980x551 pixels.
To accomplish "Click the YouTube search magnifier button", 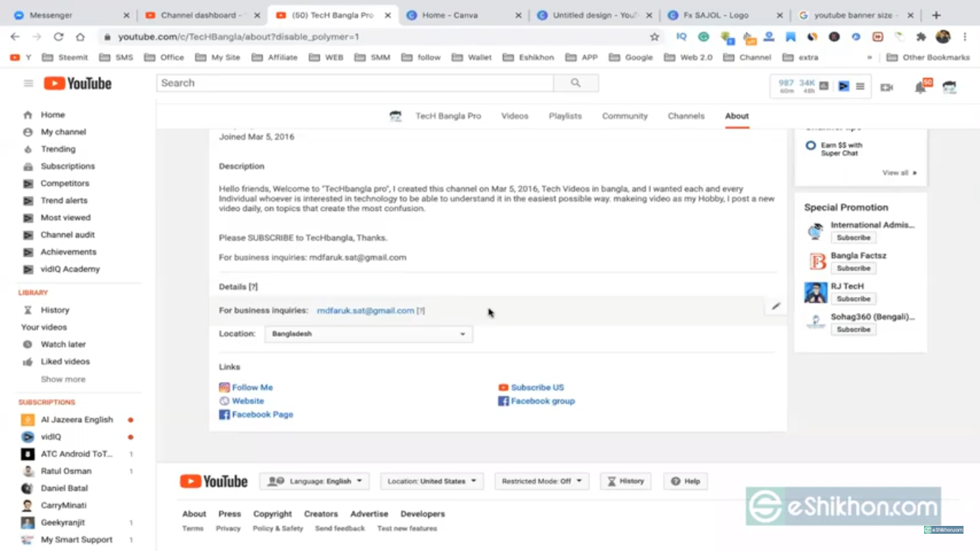I will click(575, 83).
